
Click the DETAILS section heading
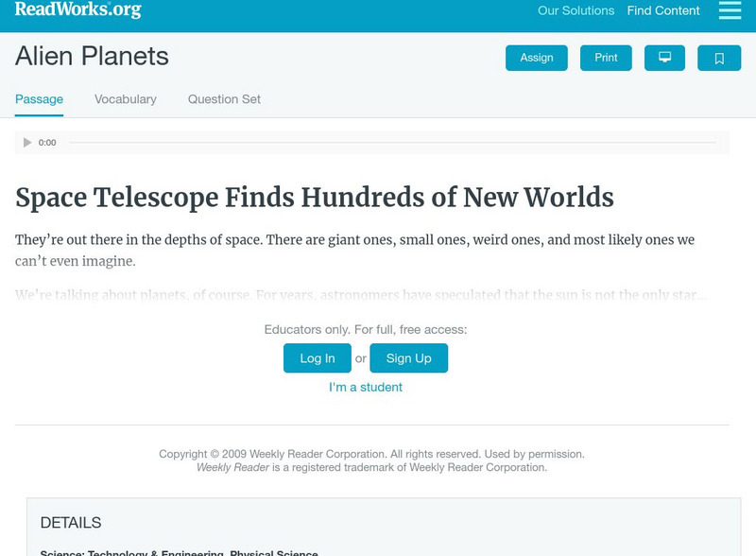click(71, 523)
